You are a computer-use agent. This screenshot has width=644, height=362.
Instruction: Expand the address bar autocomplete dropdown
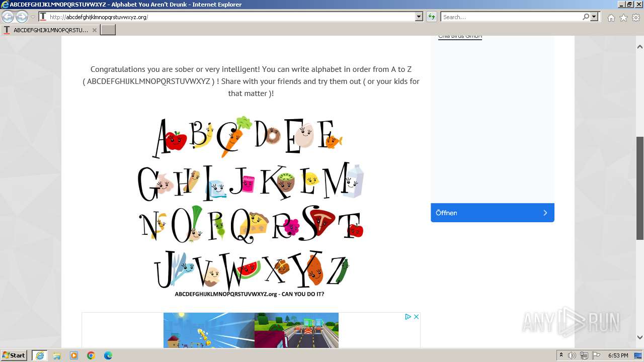pos(419,17)
